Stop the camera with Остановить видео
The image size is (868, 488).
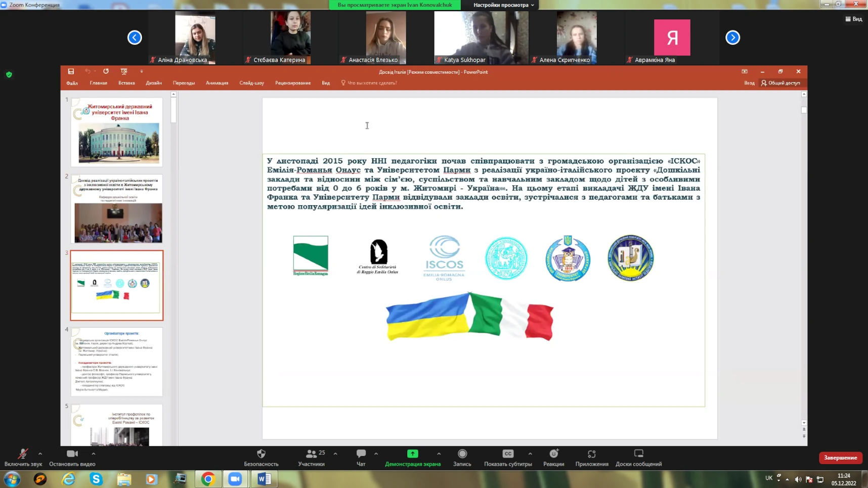(x=72, y=457)
